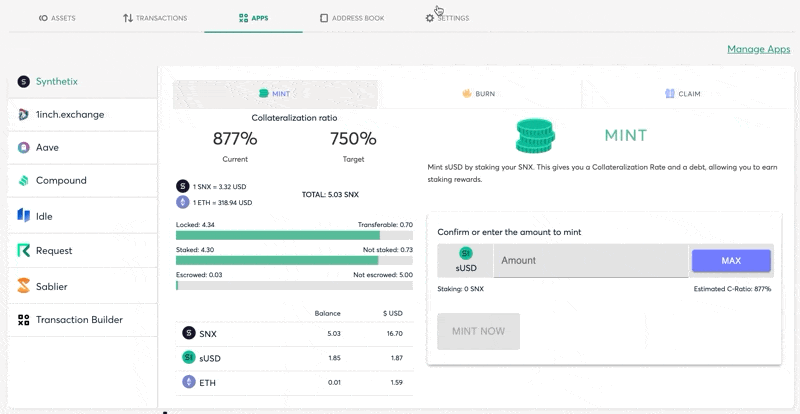Viewport: 800px width, 414px height.
Task: Click the SNX icon in balance table
Action: tap(189, 333)
